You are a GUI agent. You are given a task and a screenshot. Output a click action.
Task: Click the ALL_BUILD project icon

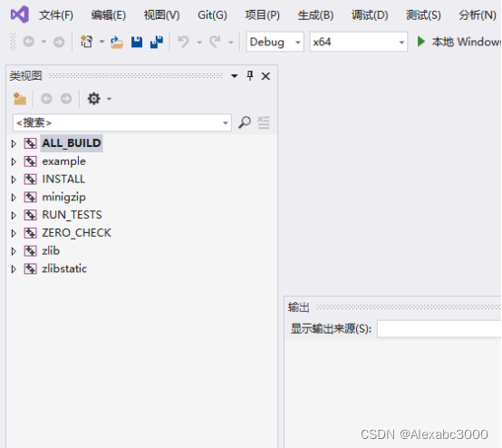click(31, 143)
